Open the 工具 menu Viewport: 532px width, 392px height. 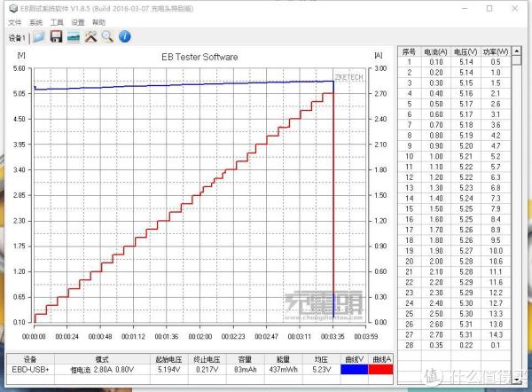point(57,23)
